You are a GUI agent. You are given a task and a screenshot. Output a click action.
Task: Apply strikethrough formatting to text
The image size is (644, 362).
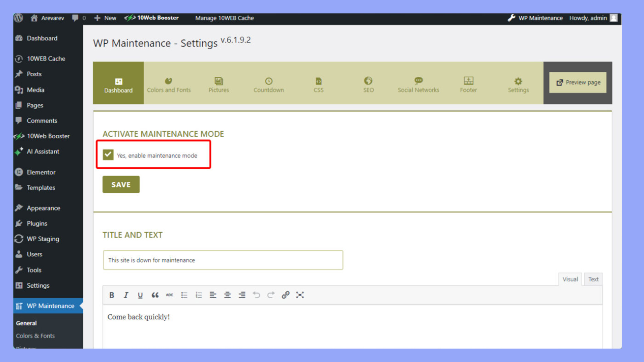(169, 295)
